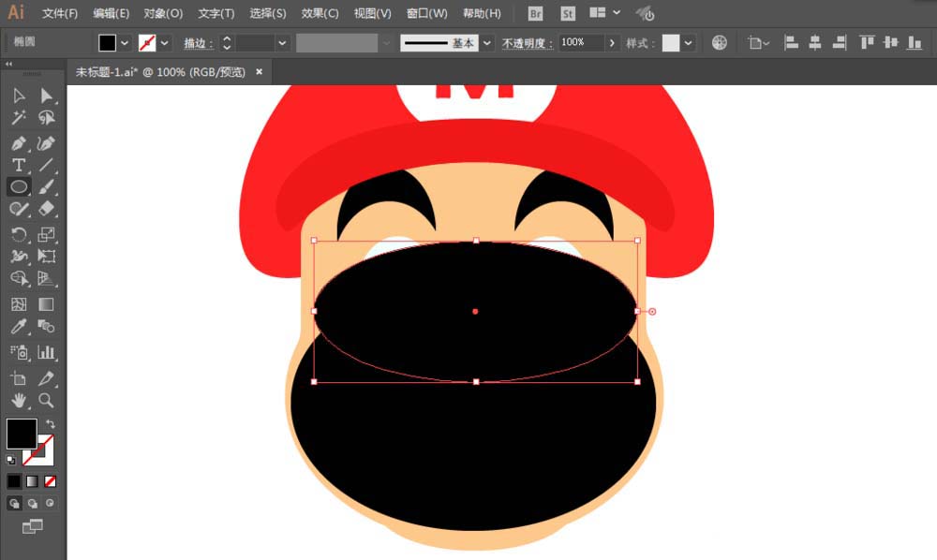Apply solid color mode button

14,480
